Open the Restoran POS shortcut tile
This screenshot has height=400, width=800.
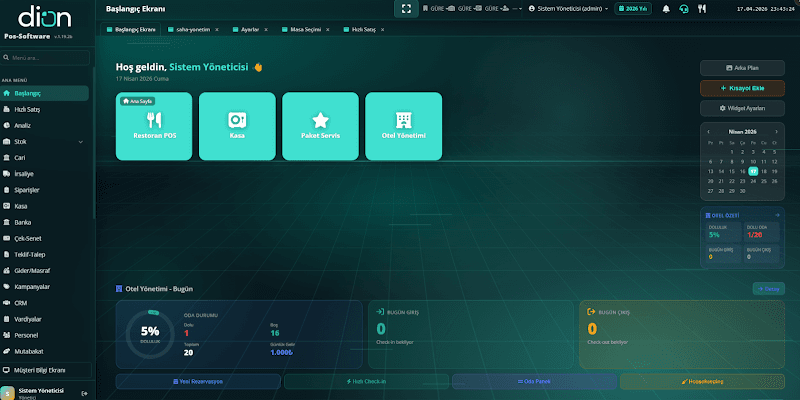154,126
